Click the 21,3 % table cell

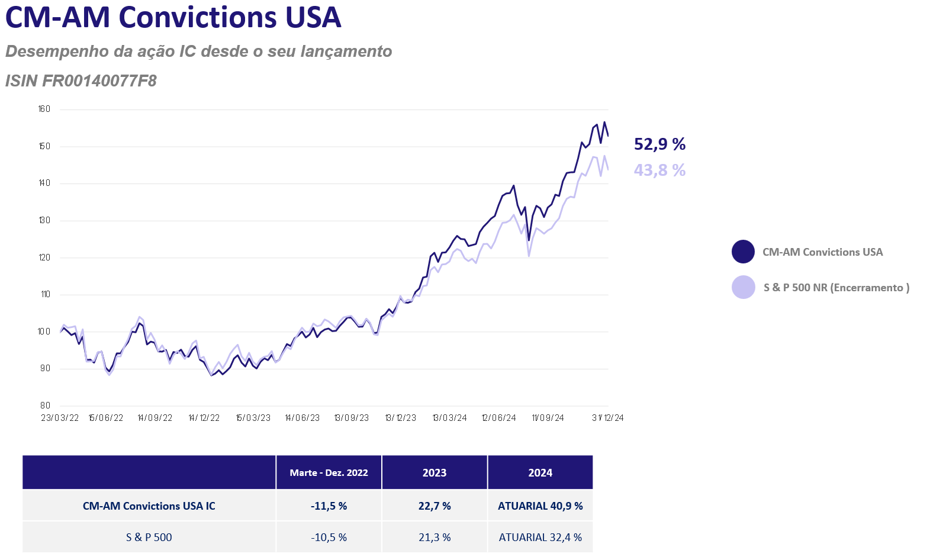pyautogui.click(x=434, y=538)
